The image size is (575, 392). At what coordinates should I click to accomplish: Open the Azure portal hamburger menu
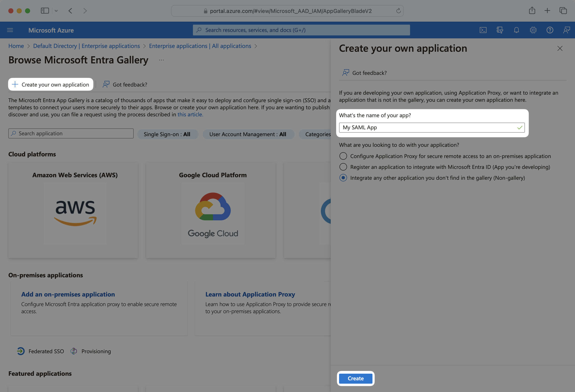tap(10, 30)
